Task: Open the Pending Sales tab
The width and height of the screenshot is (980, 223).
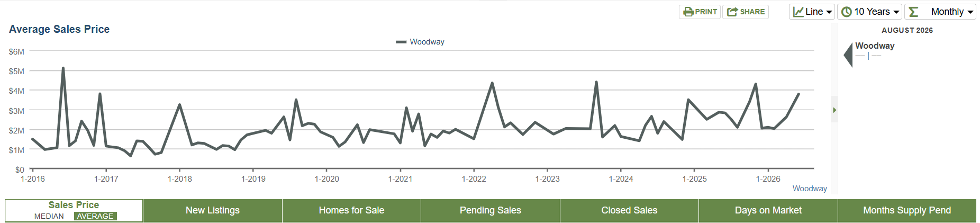Action: point(491,210)
